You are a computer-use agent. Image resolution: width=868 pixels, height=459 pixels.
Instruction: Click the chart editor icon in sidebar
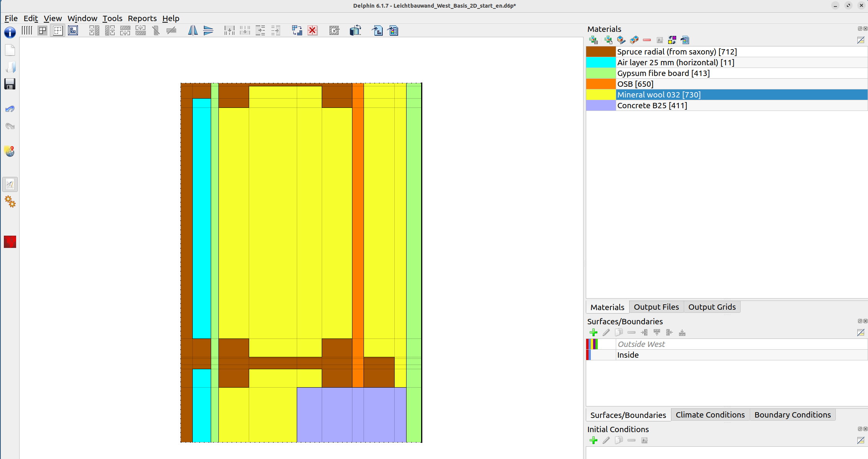tap(10, 185)
